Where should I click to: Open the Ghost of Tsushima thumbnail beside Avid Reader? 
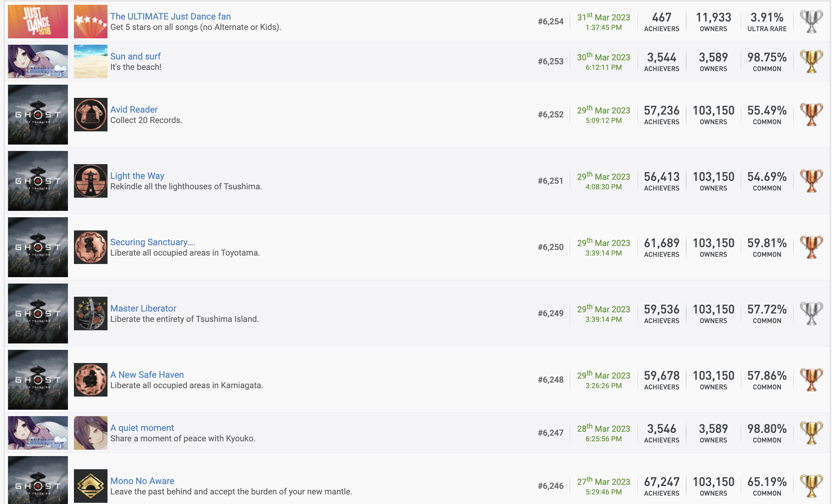click(x=38, y=115)
